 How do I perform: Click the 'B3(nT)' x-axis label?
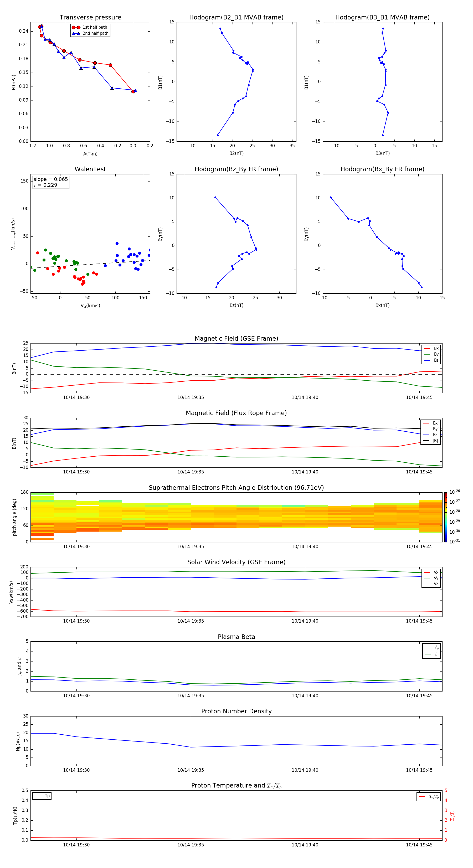coord(382,153)
